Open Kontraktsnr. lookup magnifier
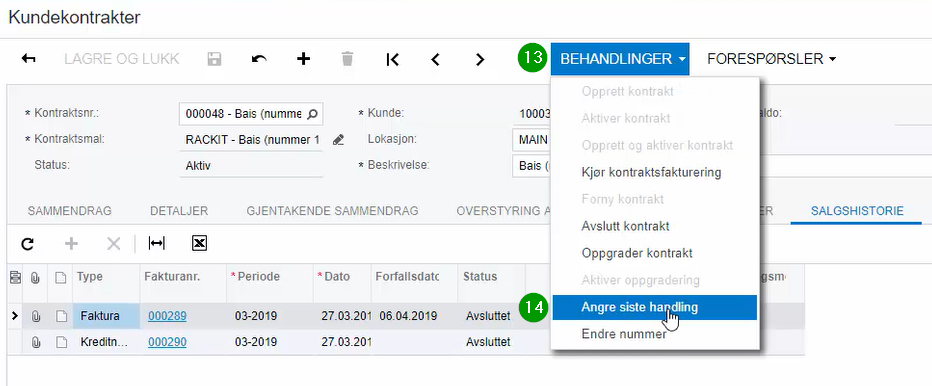This screenshot has height=386, width=932. (312, 114)
